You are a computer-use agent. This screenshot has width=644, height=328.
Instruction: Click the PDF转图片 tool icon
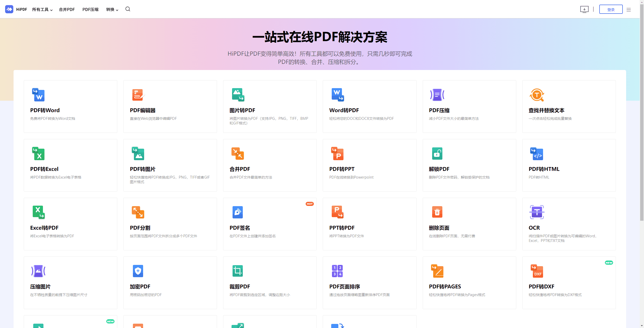tap(138, 154)
